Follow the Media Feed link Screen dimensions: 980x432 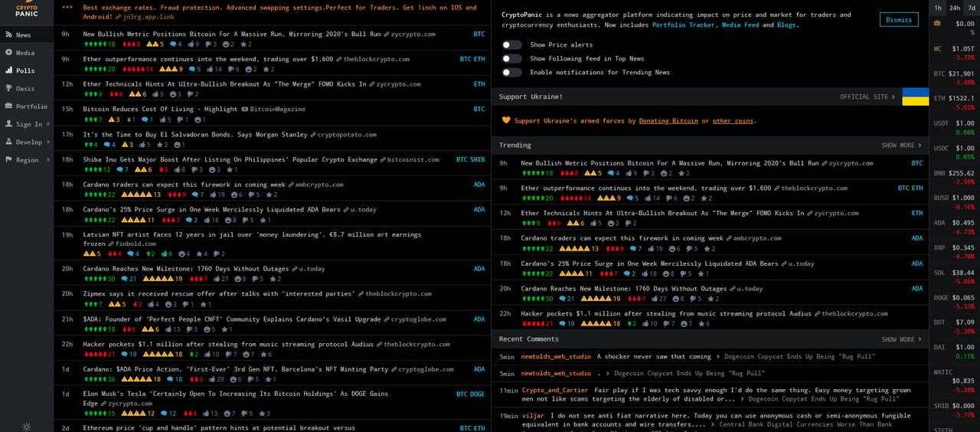click(740, 25)
